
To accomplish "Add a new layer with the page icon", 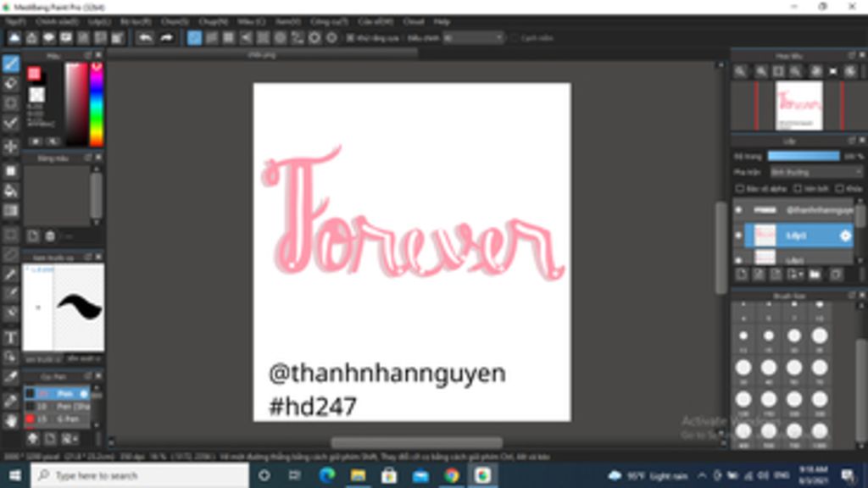I will (742, 274).
